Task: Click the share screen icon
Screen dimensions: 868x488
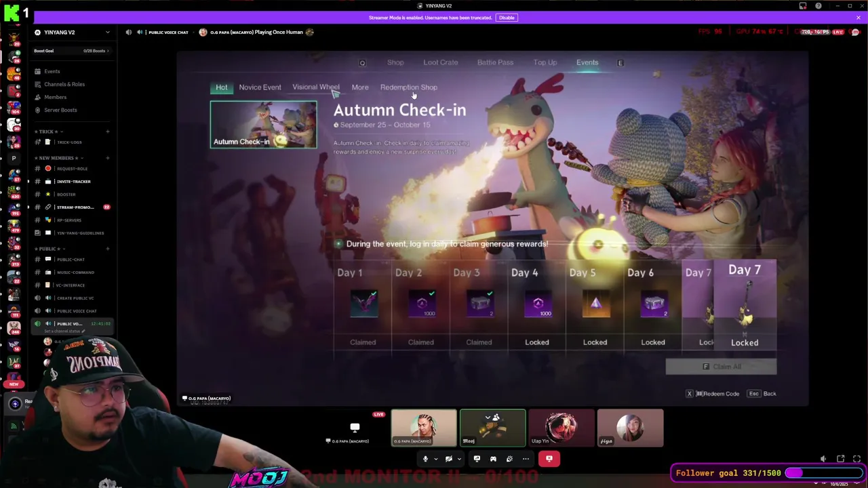Action: coord(477,459)
